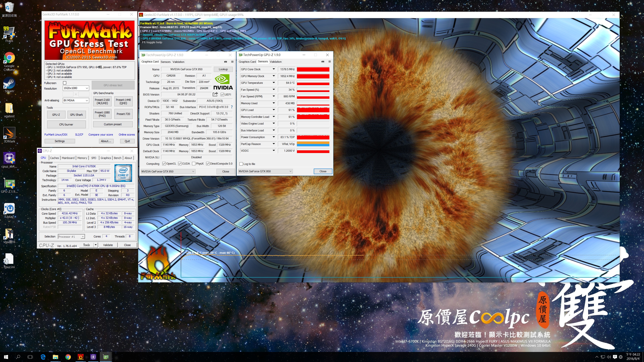644x362 pixels.
Task: Click the CPU burner button in FurMark
Action: (66, 124)
